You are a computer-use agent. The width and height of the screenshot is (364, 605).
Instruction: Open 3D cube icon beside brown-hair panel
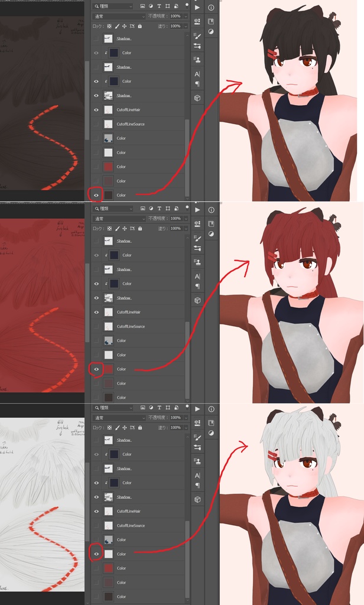coord(197,98)
